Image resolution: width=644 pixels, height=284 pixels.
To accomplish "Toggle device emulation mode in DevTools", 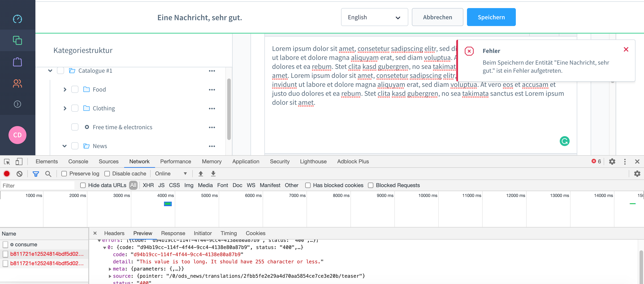I will (x=19, y=161).
